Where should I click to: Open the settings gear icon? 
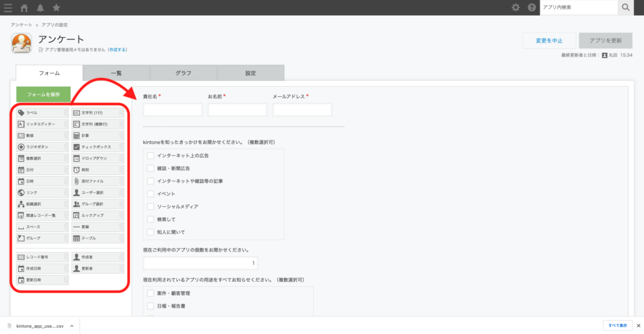(x=516, y=8)
